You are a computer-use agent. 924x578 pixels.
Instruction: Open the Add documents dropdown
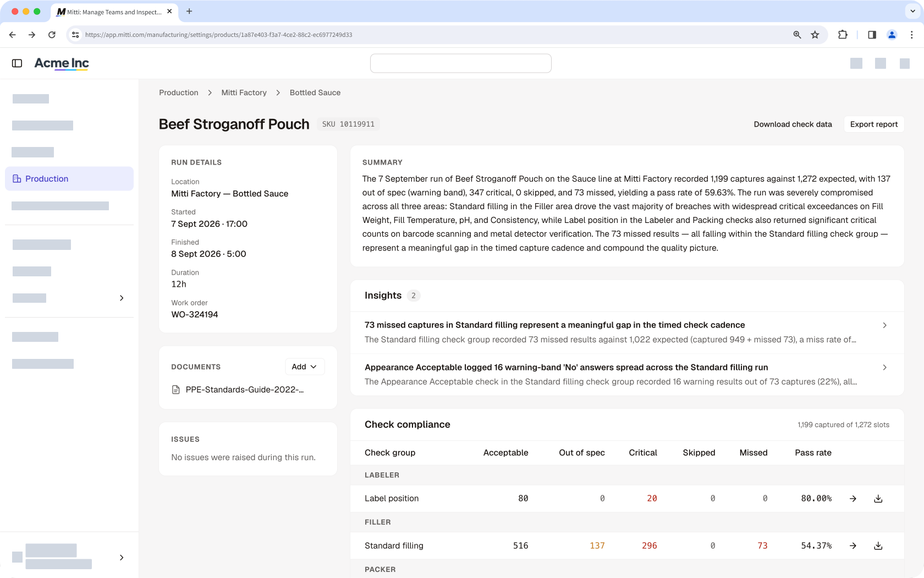[305, 367]
